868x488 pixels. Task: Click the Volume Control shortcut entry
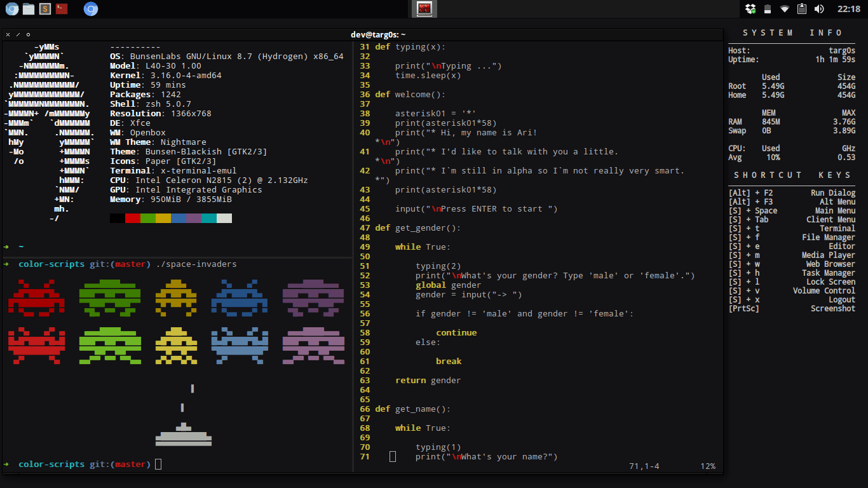pyautogui.click(x=792, y=291)
